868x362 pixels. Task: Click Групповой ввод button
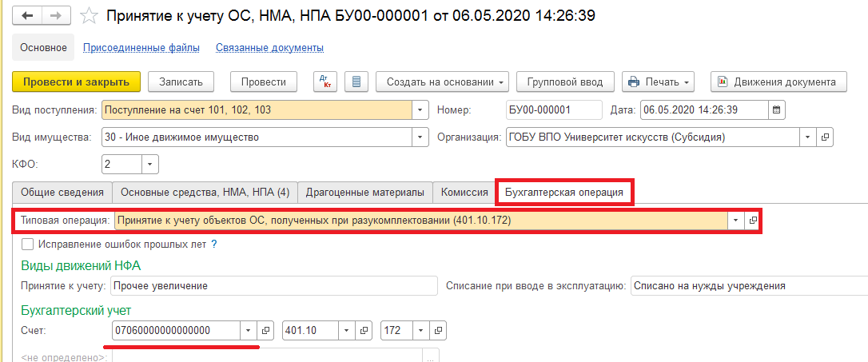coord(564,82)
